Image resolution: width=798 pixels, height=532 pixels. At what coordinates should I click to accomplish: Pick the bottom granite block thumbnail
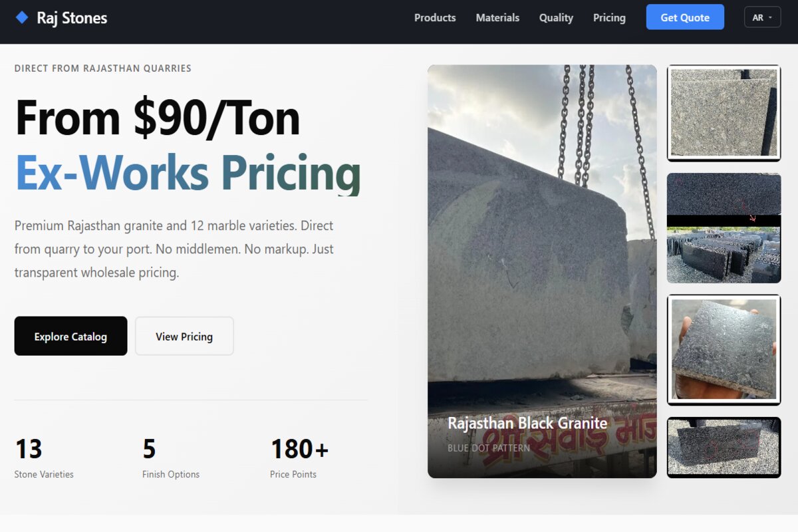pos(724,447)
